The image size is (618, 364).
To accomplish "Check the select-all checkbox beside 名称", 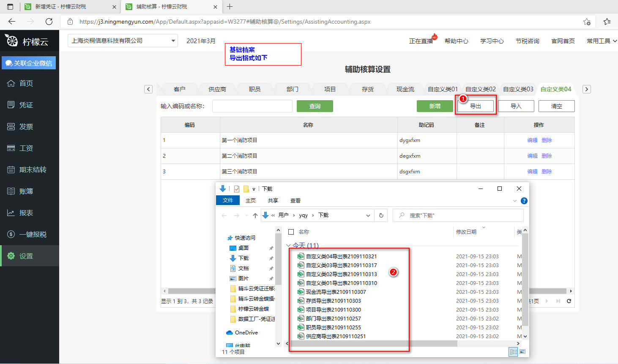I will pyautogui.click(x=291, y=232).
